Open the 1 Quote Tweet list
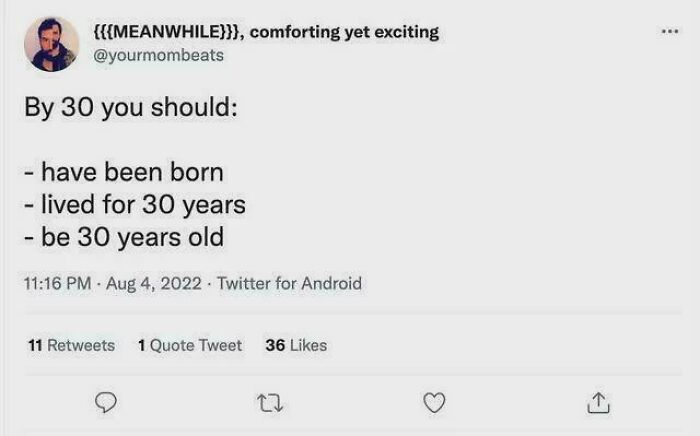The image size is (700, 436). pos(190,345)
